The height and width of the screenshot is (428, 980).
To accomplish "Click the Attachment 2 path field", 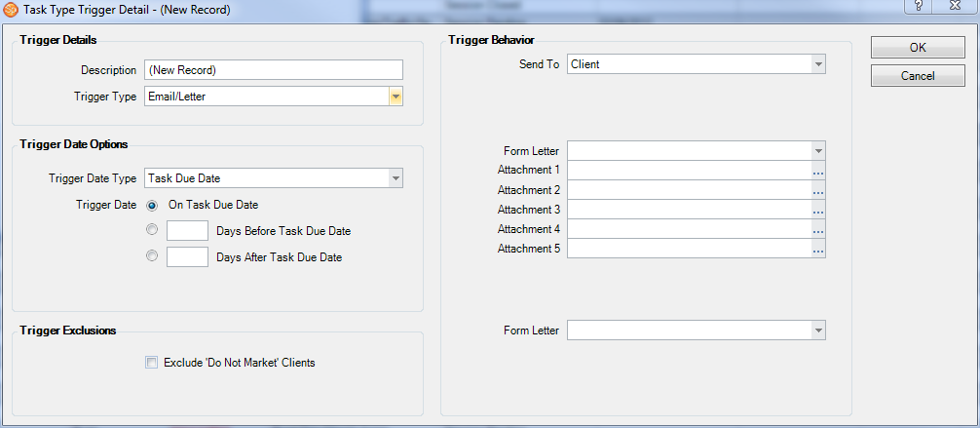I will point(690,189).
